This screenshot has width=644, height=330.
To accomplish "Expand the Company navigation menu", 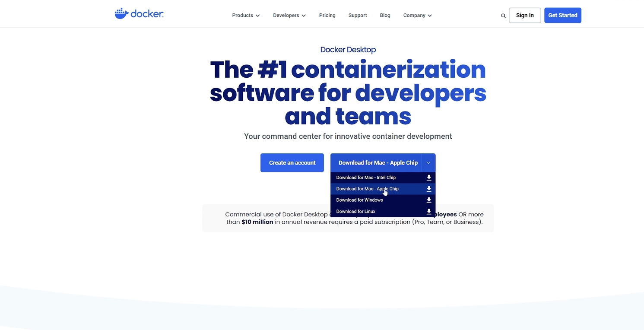I will [417, 16].
